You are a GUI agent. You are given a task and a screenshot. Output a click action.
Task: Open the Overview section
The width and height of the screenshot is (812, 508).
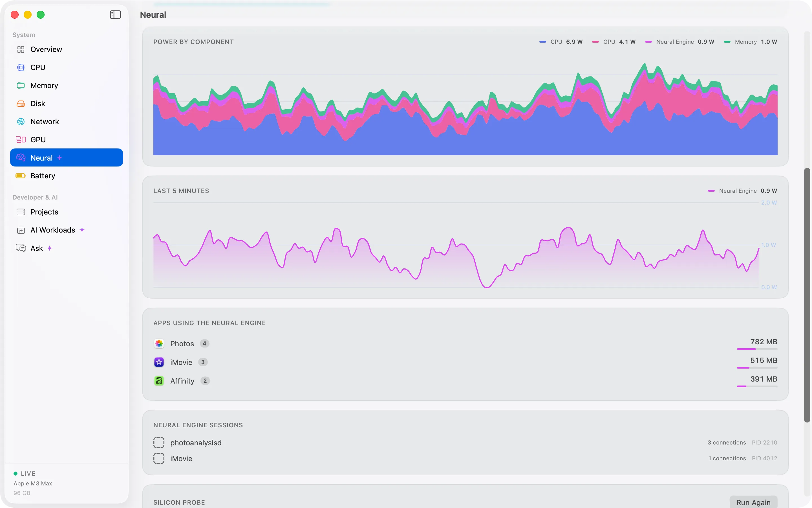click(x=67, y=49)
